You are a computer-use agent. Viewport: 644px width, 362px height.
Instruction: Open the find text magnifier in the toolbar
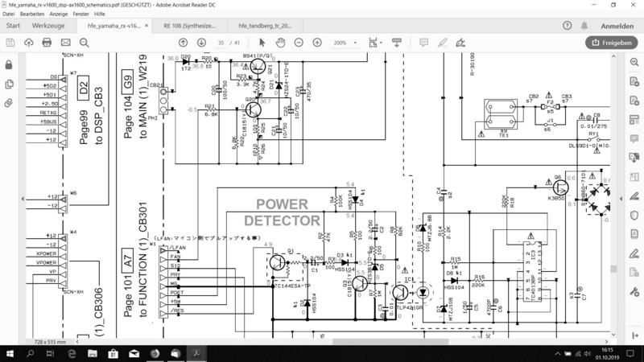tap(85, 43)
